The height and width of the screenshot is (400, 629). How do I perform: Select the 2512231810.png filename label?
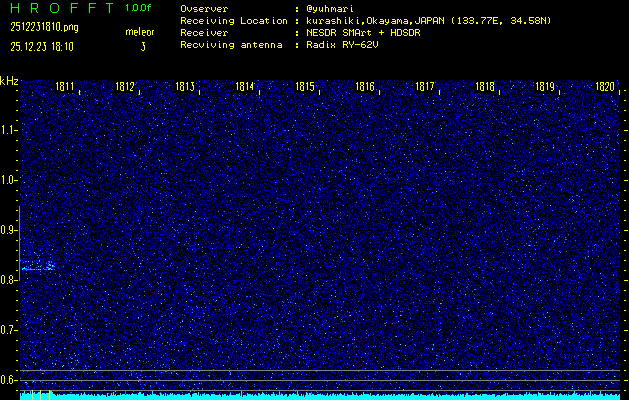coord(44,27)
